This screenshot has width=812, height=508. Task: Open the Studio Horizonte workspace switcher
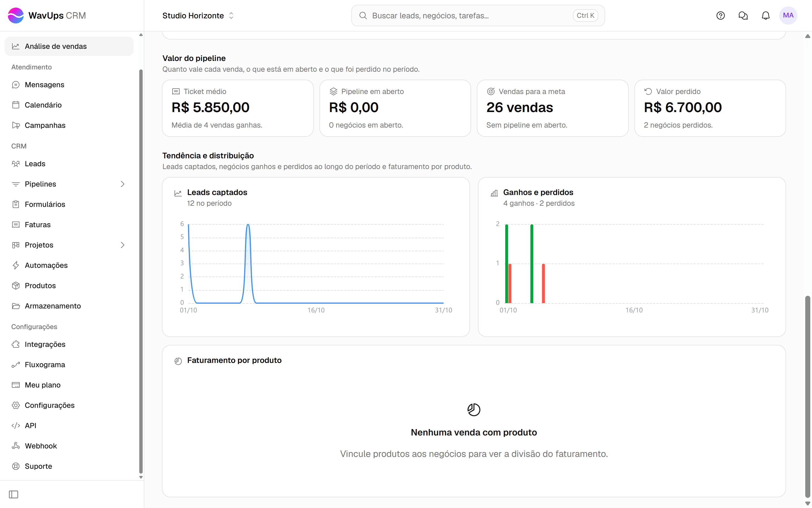click(x=198, y=16)
